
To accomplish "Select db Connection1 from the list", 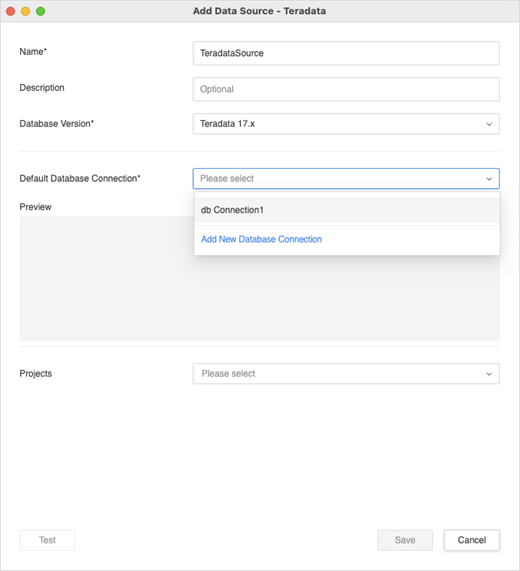I will [x=347, y=210].
